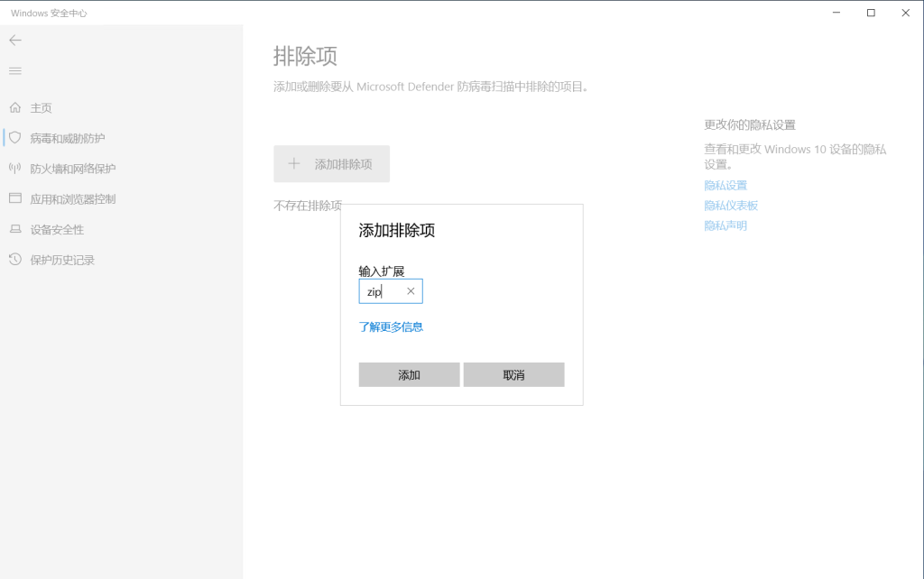Click the 添加排除项 button label

point(343,164)
